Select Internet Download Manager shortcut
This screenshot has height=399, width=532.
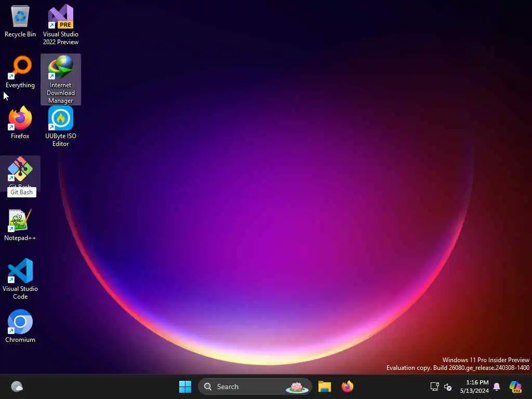(61, 79)
